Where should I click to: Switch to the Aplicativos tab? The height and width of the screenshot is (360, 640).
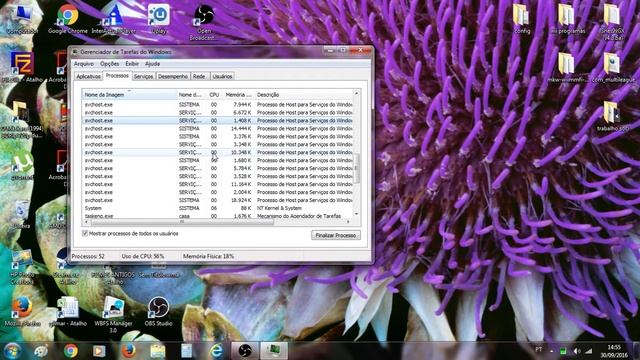point(88,76)
